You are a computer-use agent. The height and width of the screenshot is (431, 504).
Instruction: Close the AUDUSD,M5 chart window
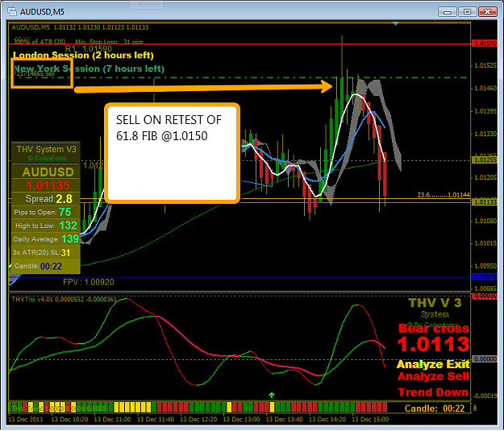488,12
